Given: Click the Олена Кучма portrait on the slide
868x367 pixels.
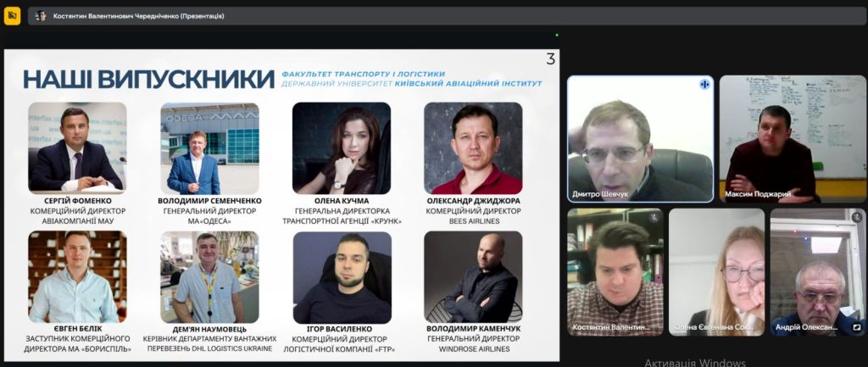Looking at the screenshot, I should (x=342, y=147).
